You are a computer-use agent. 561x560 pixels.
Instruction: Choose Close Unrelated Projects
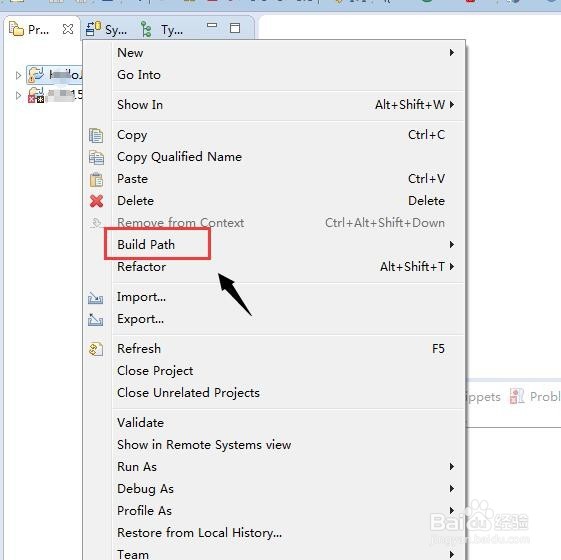click(x=274, y=393)
